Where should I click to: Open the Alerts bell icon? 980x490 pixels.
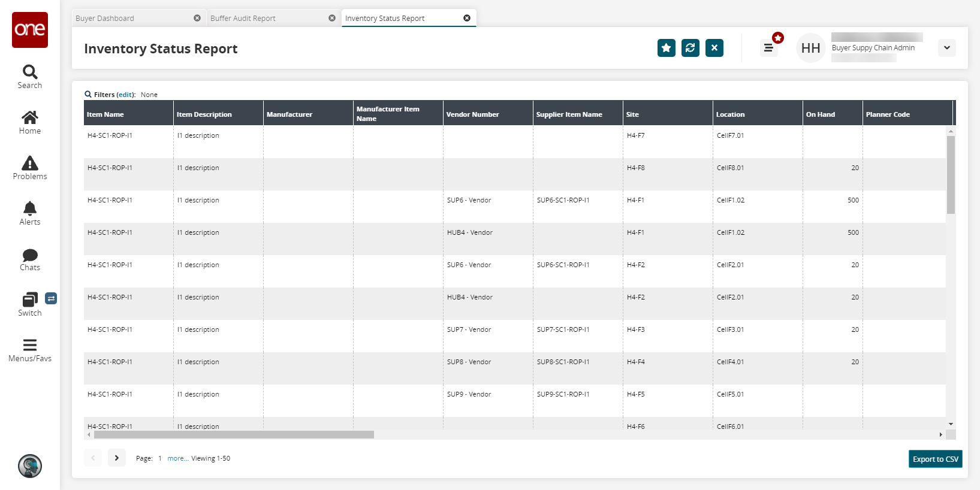coord(30,208)
